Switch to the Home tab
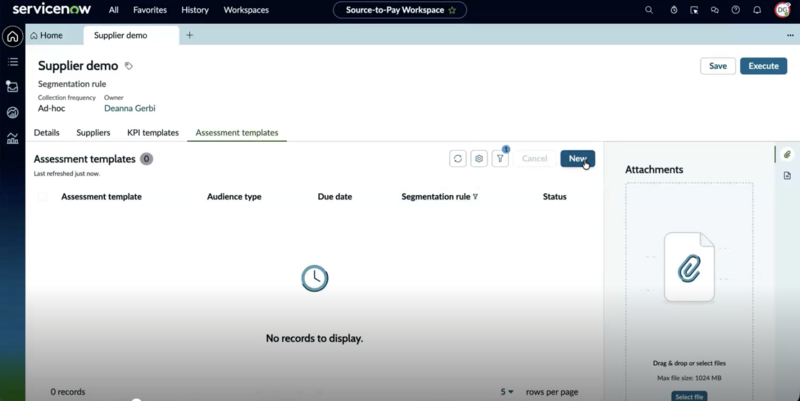This screenshot has width=800, height=401. pyautogui.click(x=47, y=35)
